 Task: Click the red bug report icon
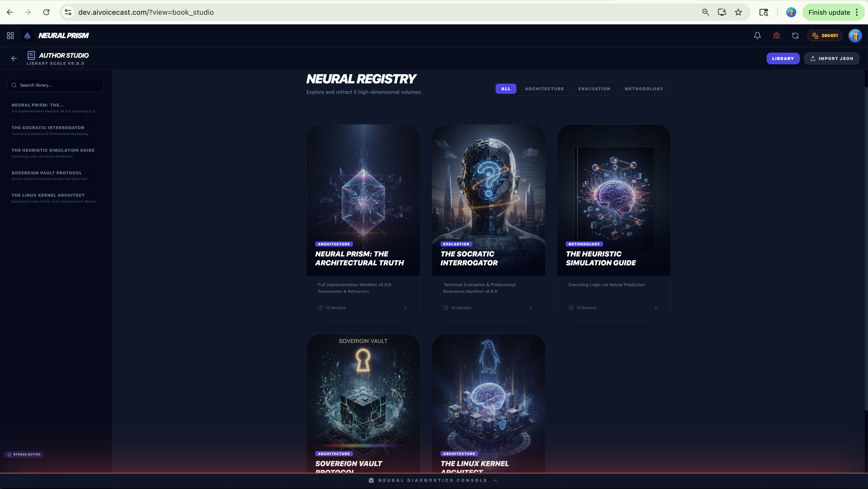point(776,35)
